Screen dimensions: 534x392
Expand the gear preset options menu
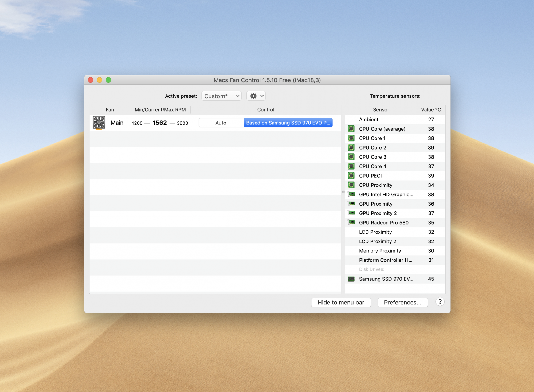[256, 96]
